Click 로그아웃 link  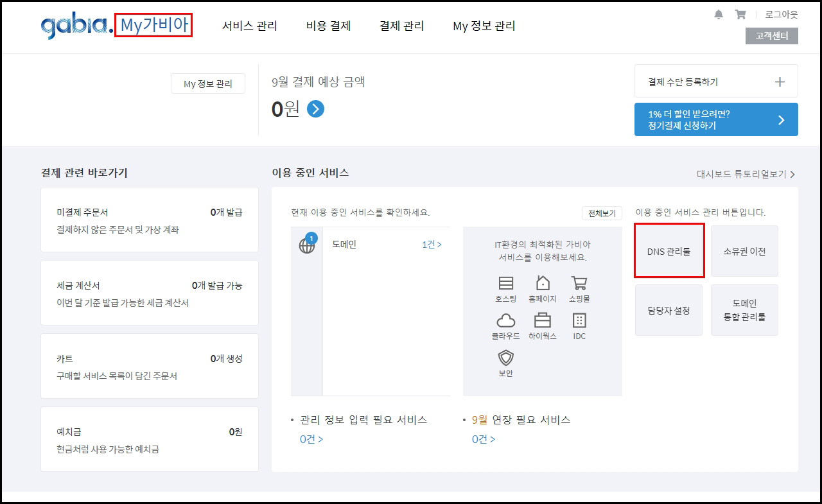click(782, 14)
